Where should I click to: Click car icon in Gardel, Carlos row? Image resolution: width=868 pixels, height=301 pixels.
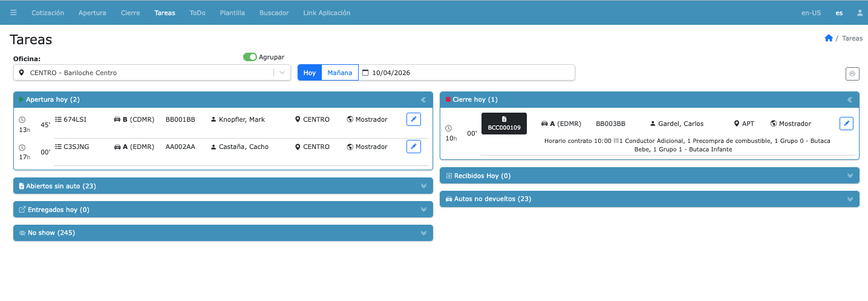(x=544, y=124)
